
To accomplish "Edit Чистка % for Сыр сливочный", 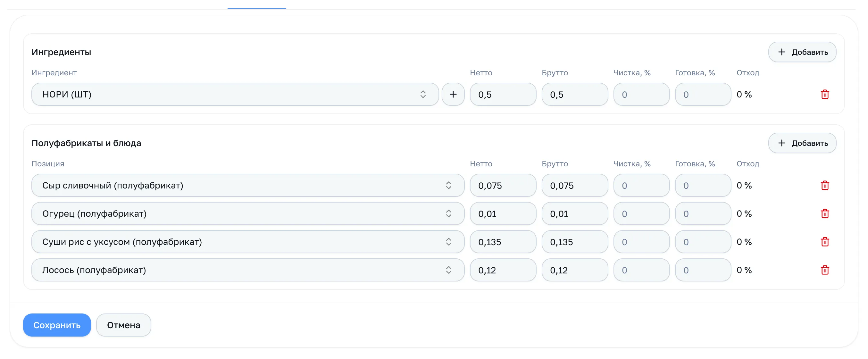I will (641, 185).
